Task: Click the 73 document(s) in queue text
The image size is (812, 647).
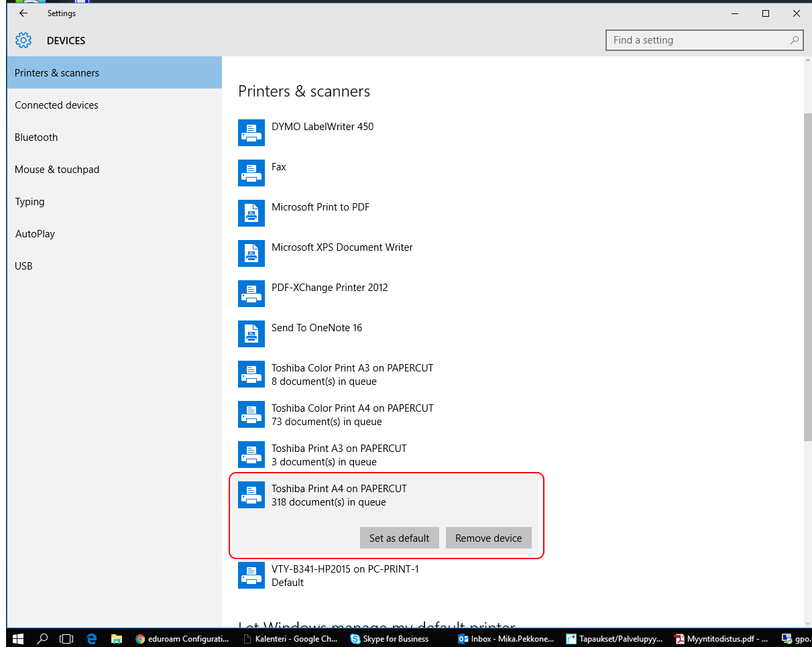Action: pyautogui.click(x=327, y=421)
